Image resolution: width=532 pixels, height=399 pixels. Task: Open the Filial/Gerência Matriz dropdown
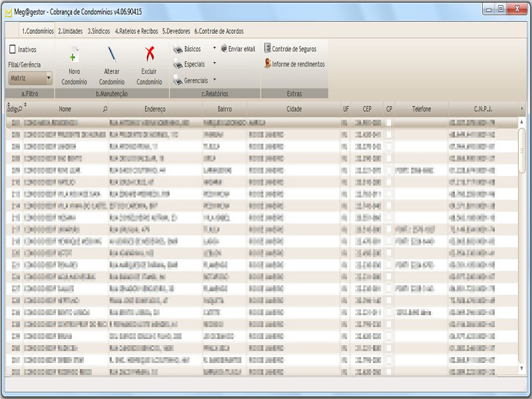point(49,78)
